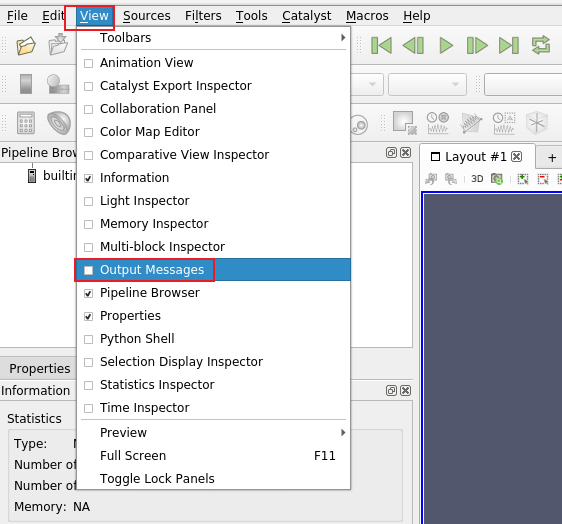Click the Open file folder icon
This screenshot has width=562, height=524.
(x=26, y=46)
